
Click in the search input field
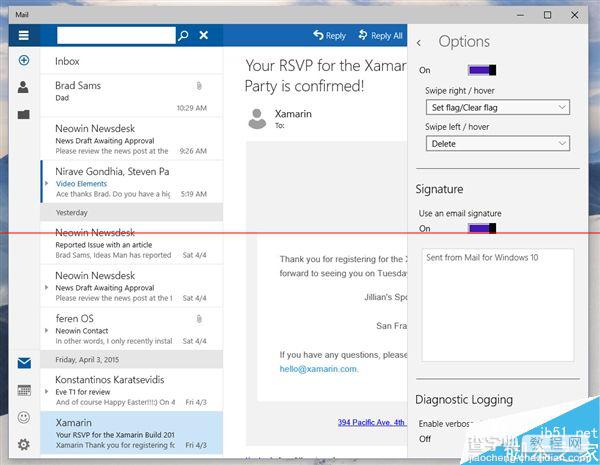pos(116,35)
